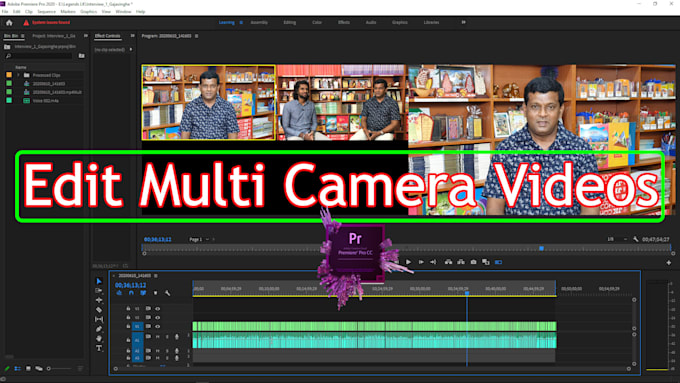The height and width of the screenshot is (383, 680).
Task: Select the Track Select Forward tool
Action: pos(99,291)
